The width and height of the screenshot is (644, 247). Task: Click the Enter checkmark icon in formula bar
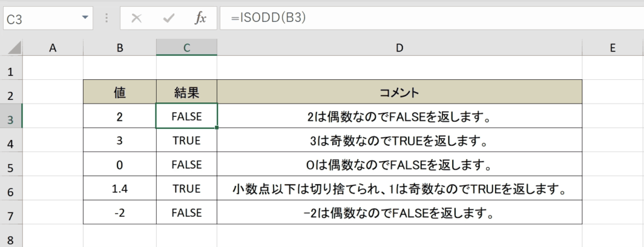(169, 18)
